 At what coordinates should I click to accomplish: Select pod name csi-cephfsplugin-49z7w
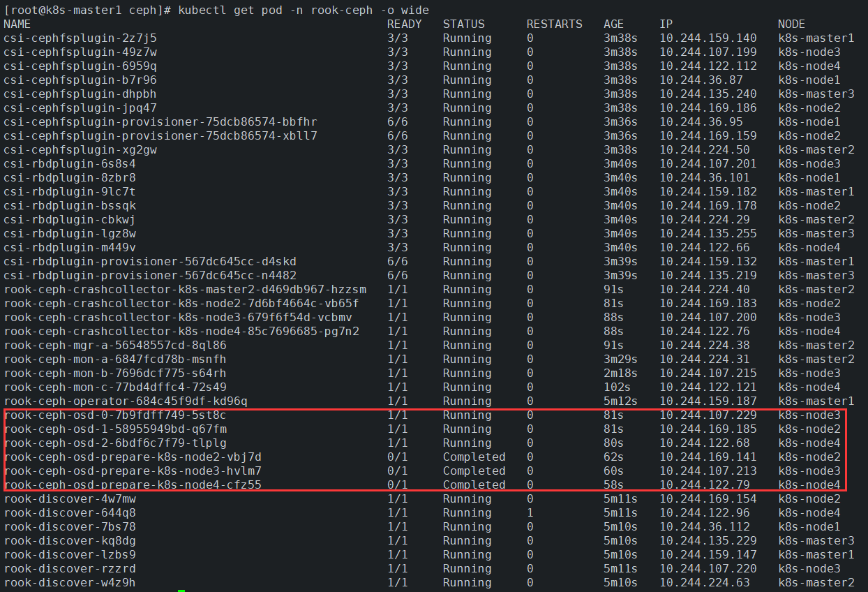coord(80,52)
